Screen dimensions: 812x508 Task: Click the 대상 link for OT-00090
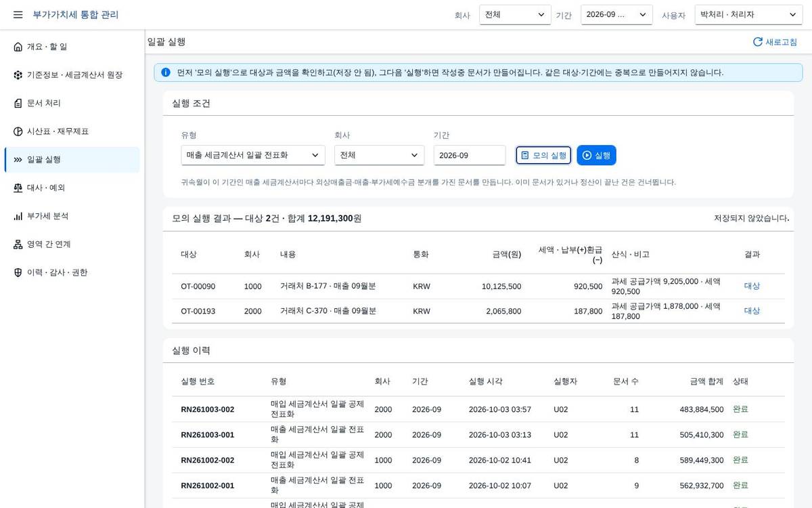752,286
